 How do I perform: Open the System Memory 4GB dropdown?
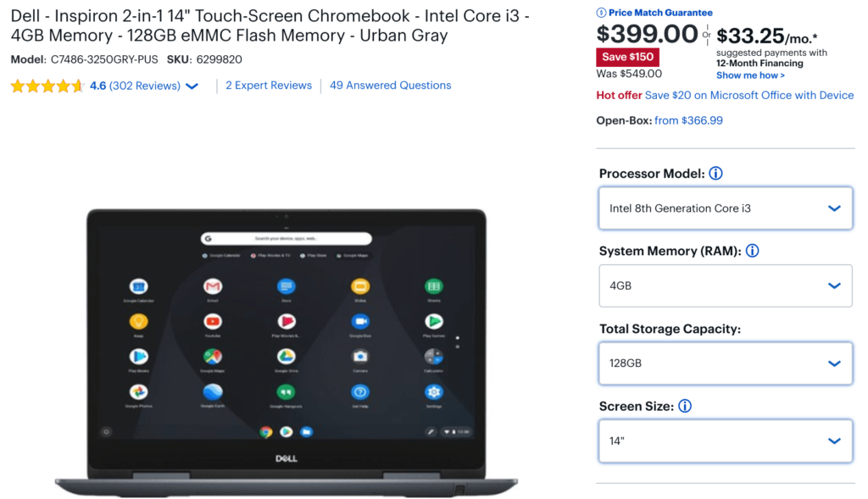pos(726,286)
